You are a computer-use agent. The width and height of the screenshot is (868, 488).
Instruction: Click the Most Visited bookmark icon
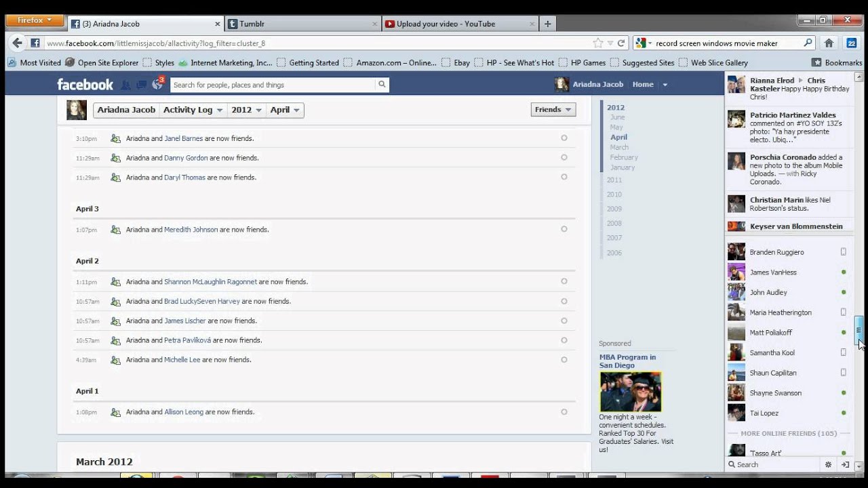tap(12, 62)
